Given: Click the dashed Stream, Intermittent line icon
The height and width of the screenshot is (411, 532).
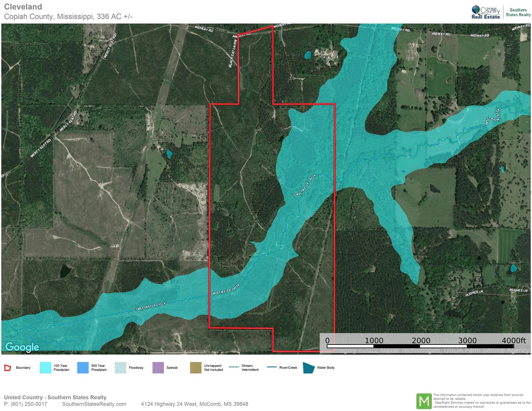Looking at the screenshot, I should 234,367.
